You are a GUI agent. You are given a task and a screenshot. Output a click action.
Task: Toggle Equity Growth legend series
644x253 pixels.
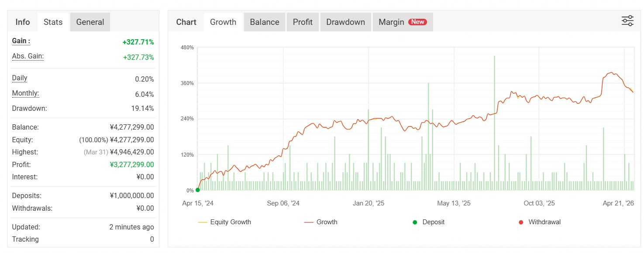coord(224,222)
